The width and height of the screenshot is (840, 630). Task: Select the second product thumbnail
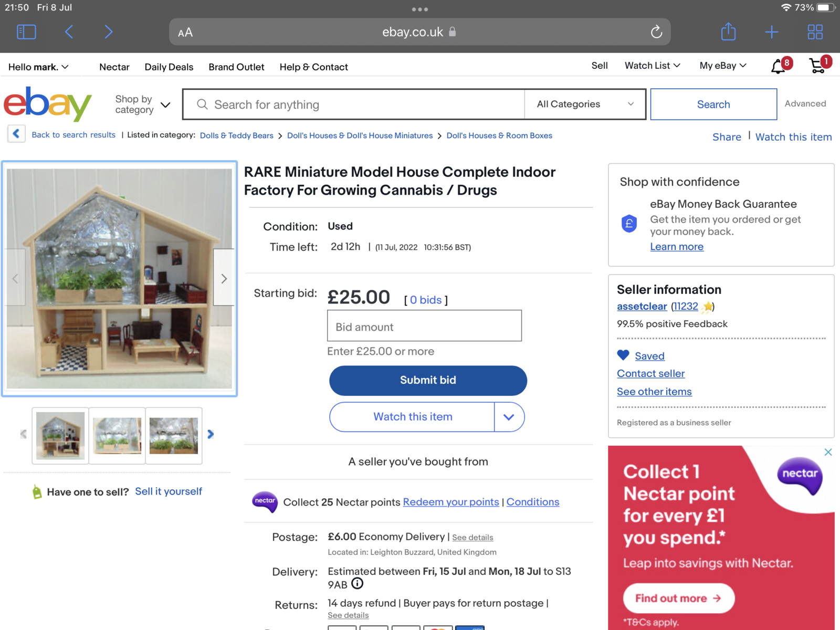[117, 435]
